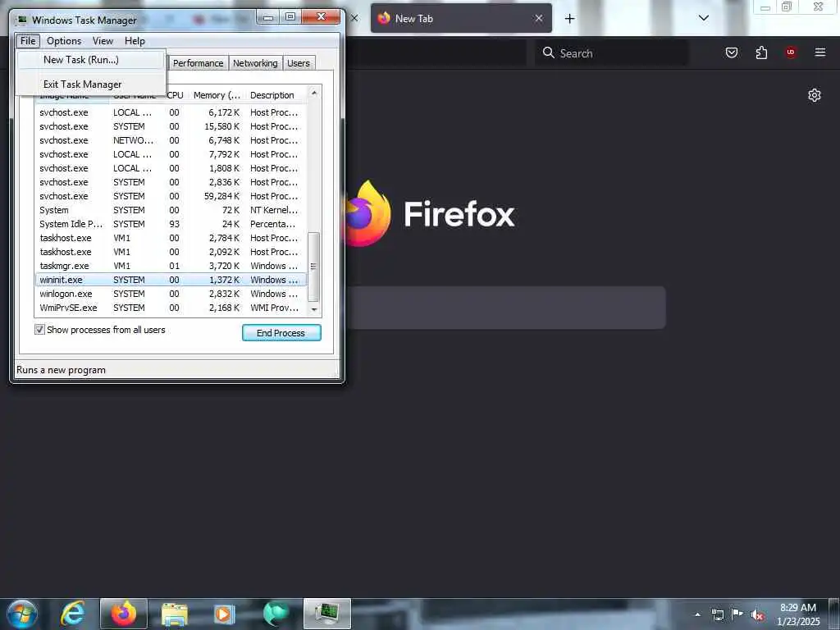Screen dimensions: 840x630
Task: Open the Firefox extensions puzzle icon
Action: (761, 52)
